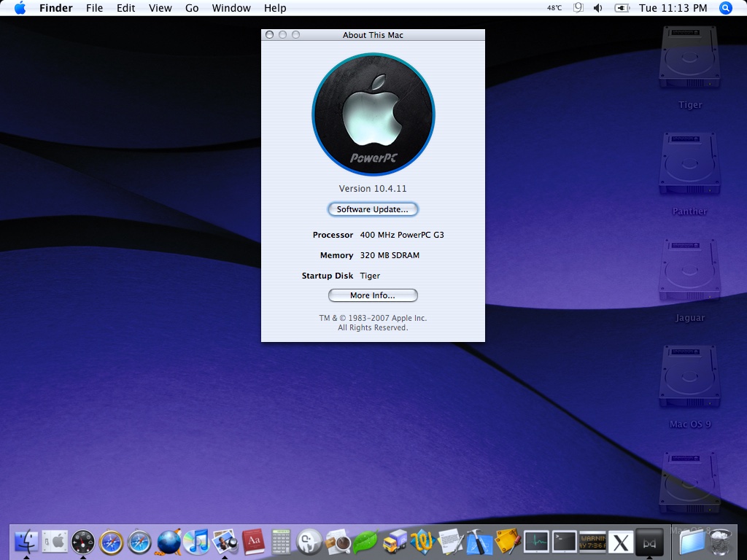Click the Startup Disk value 'Tiger'

pos(370,276)
